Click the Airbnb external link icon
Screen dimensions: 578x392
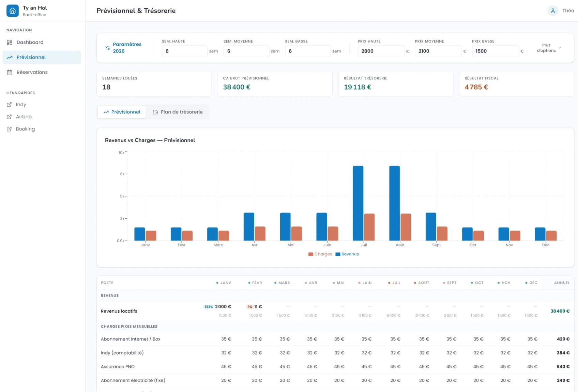coord(9,117)
